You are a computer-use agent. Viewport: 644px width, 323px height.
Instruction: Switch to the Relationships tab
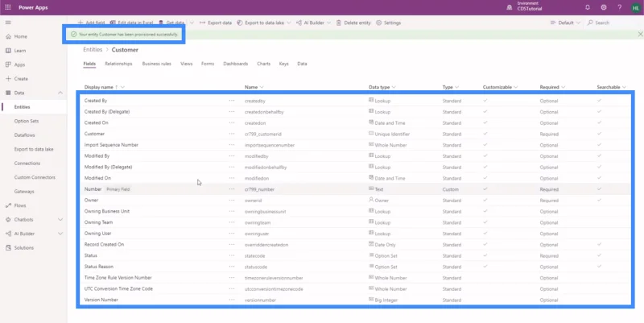[118, 64]
